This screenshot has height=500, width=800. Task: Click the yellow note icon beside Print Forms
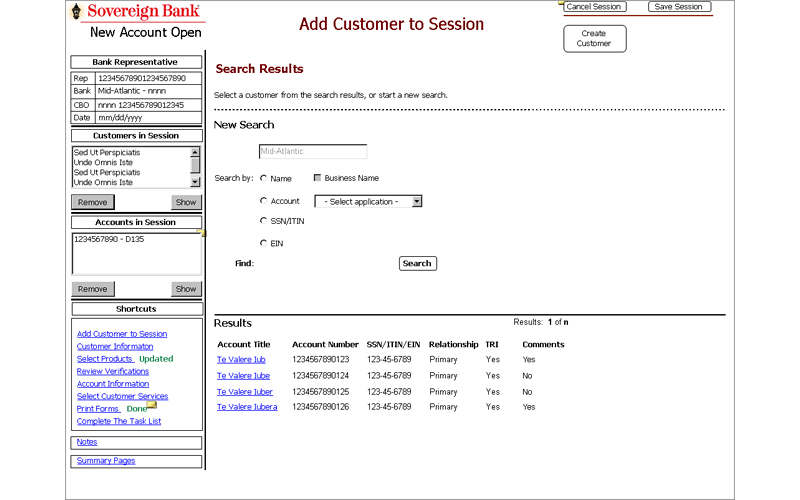tap(152, 406)
